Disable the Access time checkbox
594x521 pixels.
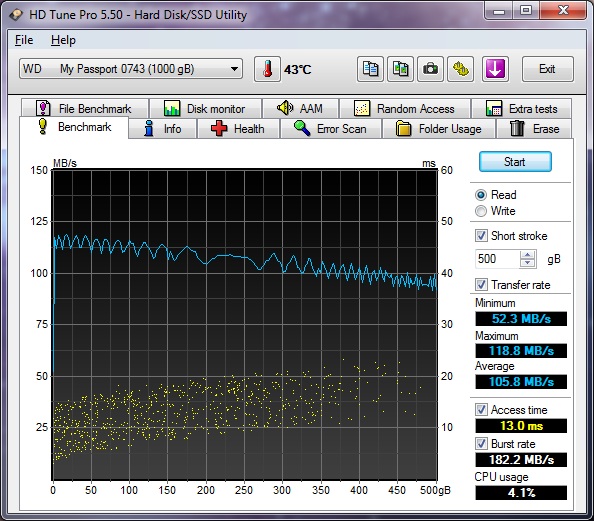[x=481, y=410]
